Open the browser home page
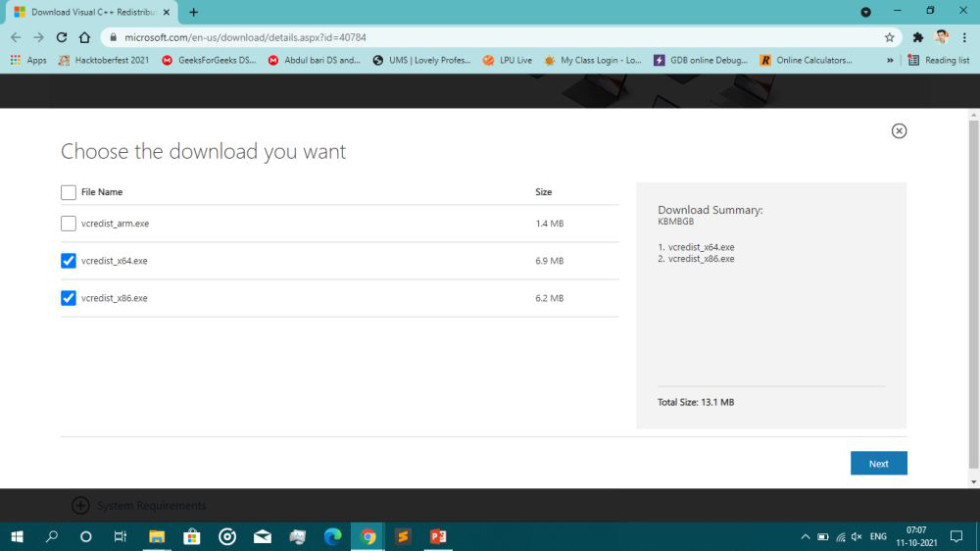980x551 pixels. pos(84,37)
